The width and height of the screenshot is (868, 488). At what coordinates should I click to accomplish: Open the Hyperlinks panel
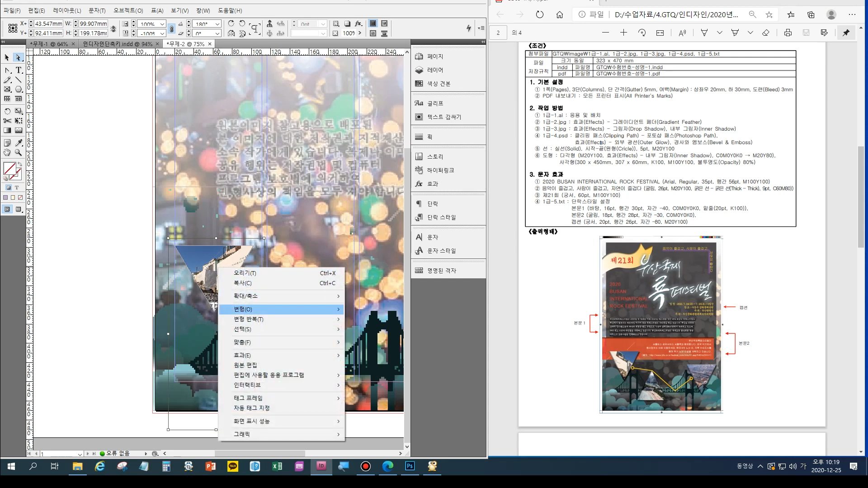440,170
